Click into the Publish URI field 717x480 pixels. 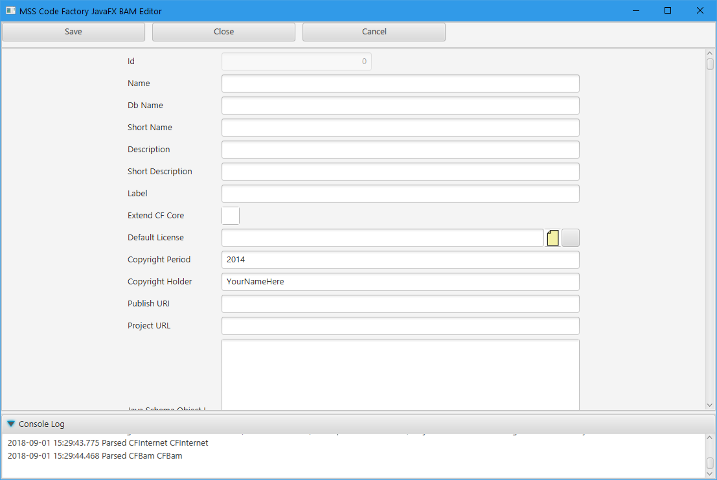coord(400,303)
